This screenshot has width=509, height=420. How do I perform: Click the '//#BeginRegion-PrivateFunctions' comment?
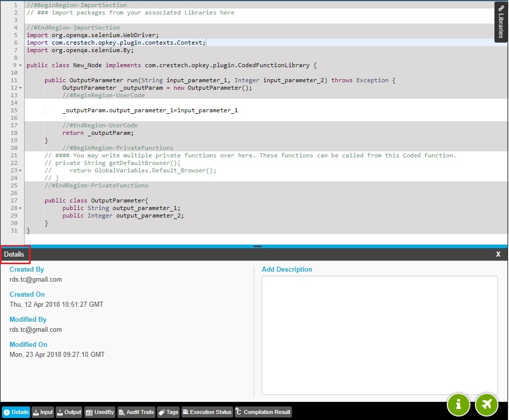(x=118, y=148)
